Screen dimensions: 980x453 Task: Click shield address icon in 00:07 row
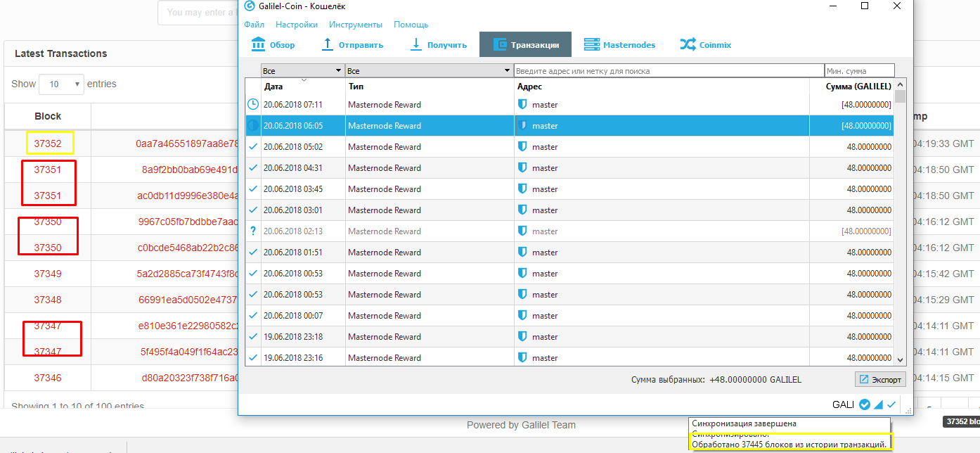522,316
